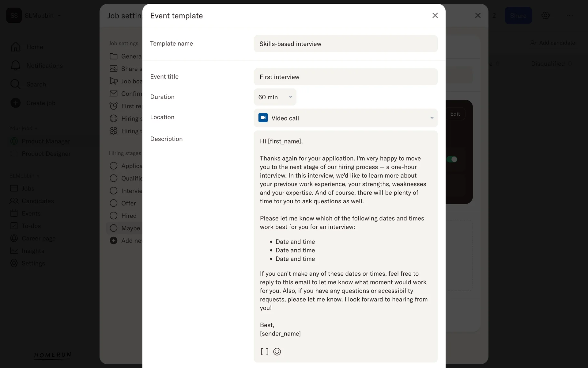This screenshot has height=368, width=588.
Task: Edit the Event title field
Action: click(x=345, y=77)
